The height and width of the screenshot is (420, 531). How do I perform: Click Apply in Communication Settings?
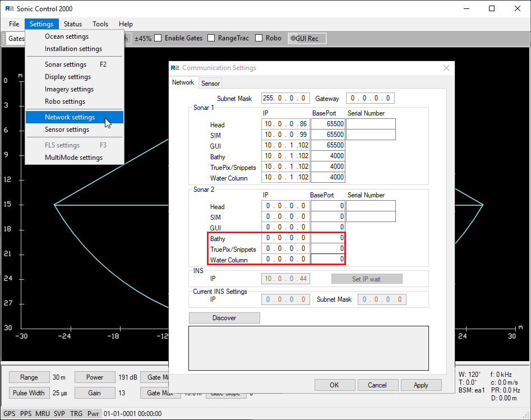421,385
